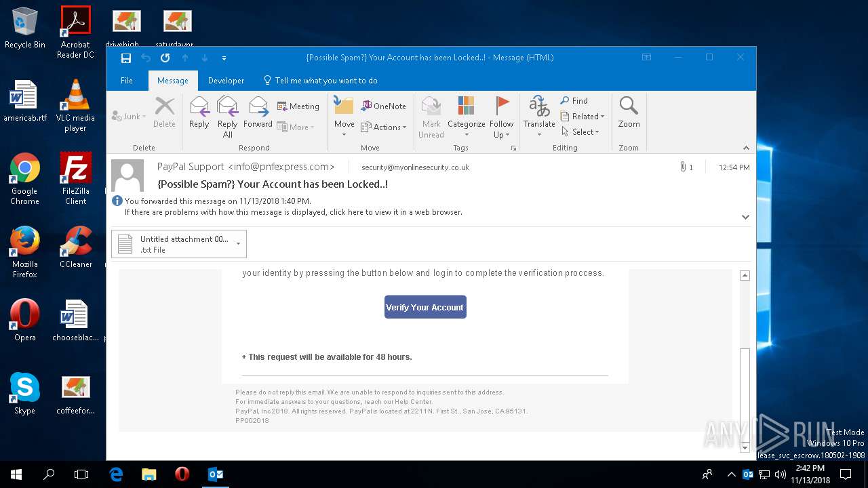Collapse the ribbon with the chevron

coord(746,148)
